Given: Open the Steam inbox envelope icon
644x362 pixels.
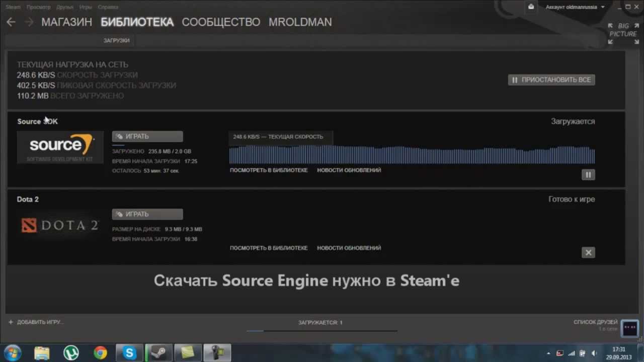Looking at the screenshot, I should (x=531, y=7).
